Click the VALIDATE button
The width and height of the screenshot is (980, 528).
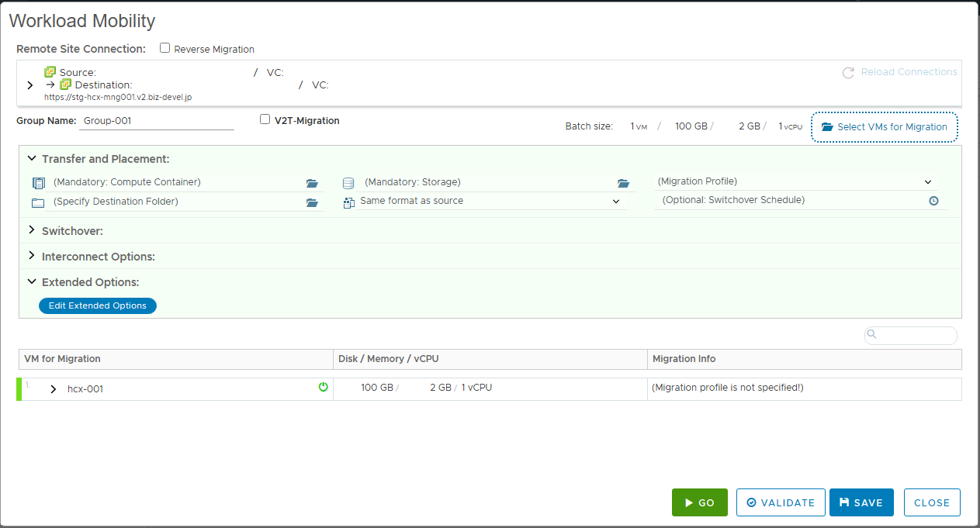click(x=781, y=502)
